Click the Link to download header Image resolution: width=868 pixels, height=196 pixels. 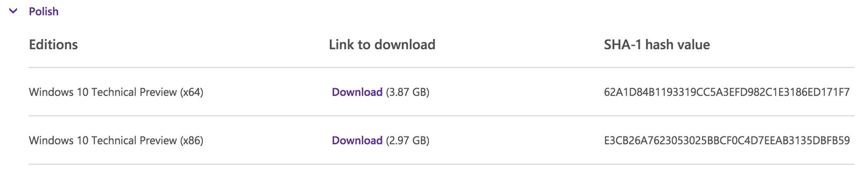(382, 44)
